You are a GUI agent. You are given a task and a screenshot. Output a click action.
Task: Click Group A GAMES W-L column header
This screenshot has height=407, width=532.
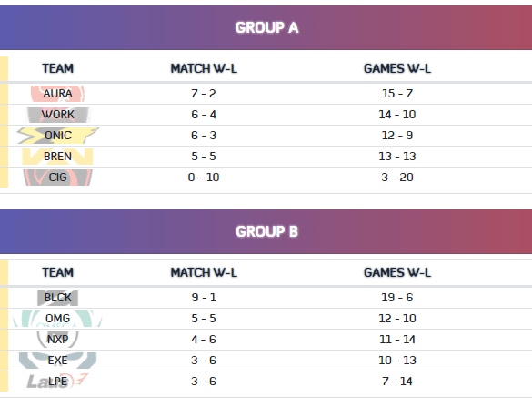coord(397,68)
